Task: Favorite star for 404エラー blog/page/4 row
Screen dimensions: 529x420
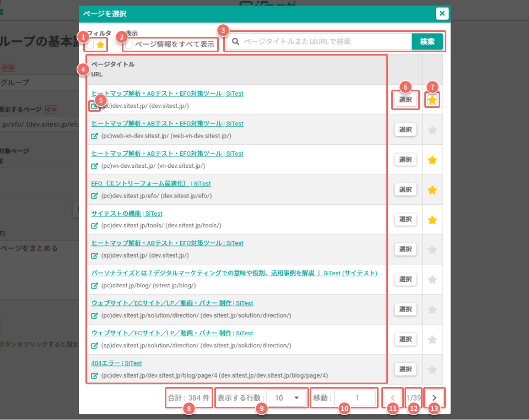Action: coord(432,369)
